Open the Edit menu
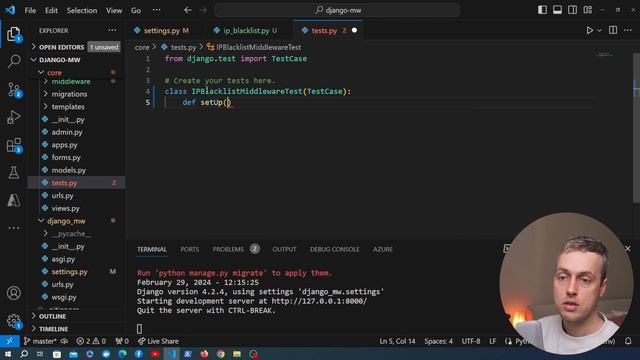The image size is (640, 360). click(51, 10)
